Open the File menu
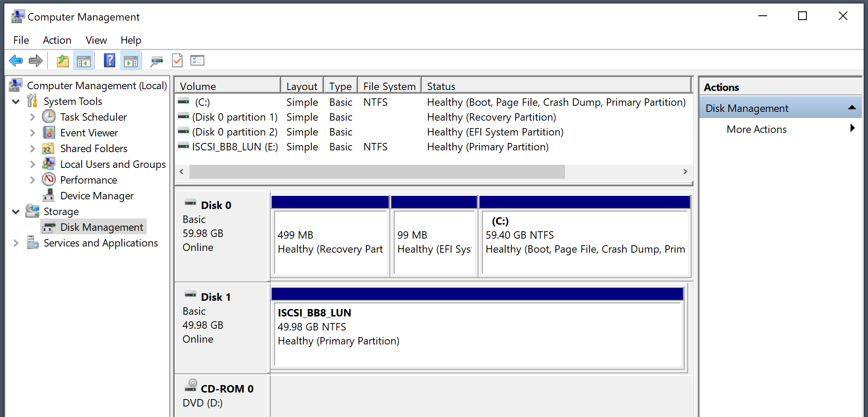This screenshot has width=868, height=417. (x=21, y=40)
